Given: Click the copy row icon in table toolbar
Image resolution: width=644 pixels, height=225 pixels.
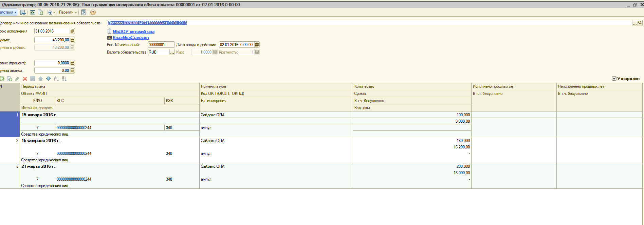Looking at the screenshot, I should pyautogui.click(x=10, y=79).
